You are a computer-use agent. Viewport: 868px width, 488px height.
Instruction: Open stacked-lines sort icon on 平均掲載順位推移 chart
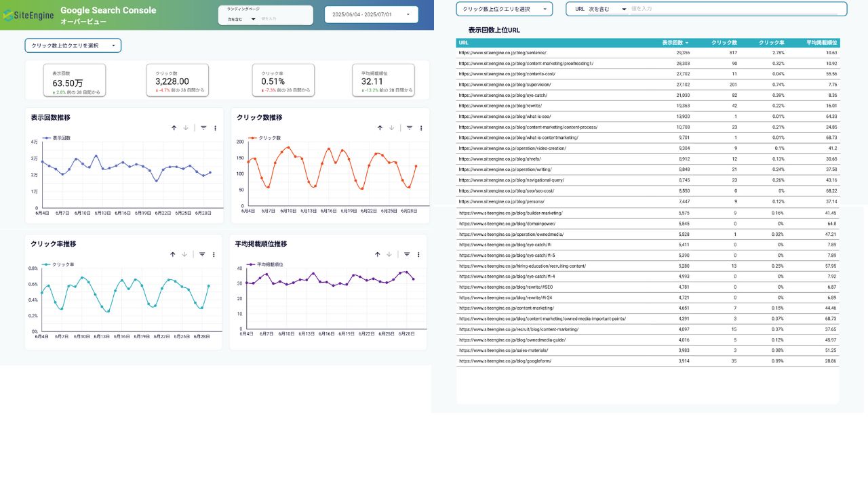[x=407, y=254]
